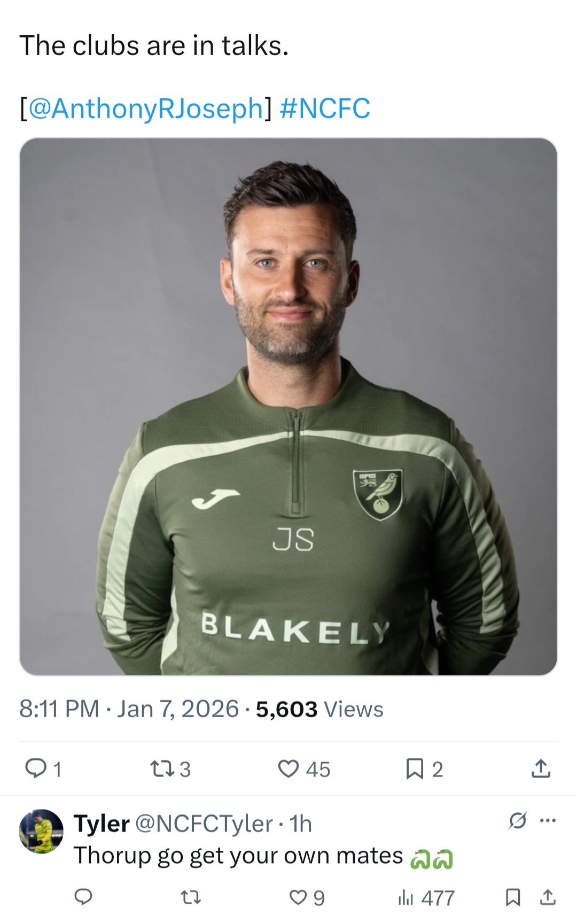The image size is (577, 924).
Task: Open the @AnthonyRJoseph mention
Action: coord(145,108)
